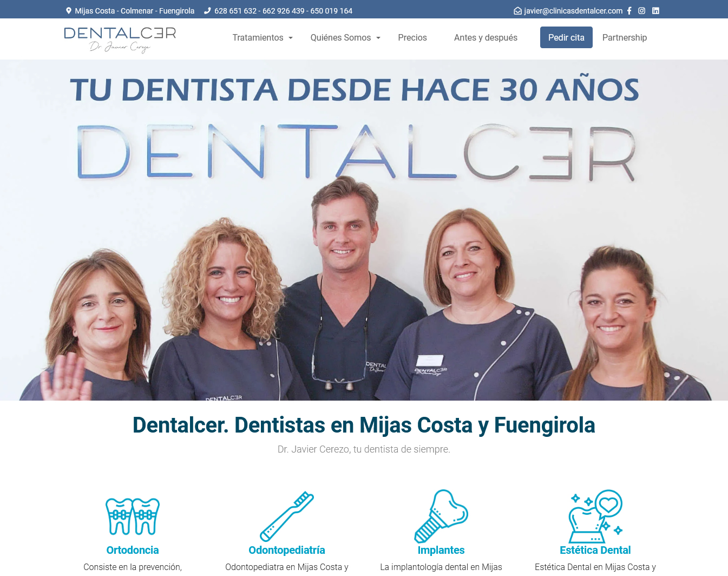Screen dimensions: 728x576
Task: Click the Dentalcer logo in header
Action: (120, 40)
